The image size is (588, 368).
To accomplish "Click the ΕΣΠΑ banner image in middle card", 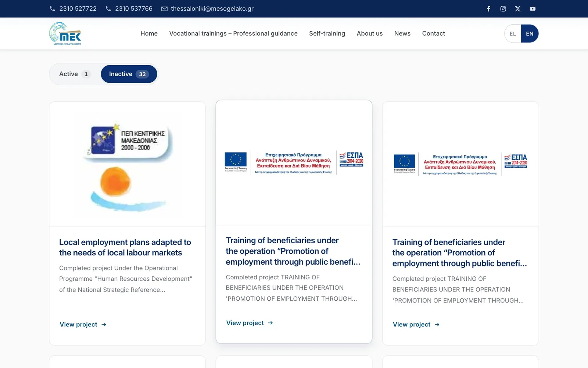I will click(294, 162).
